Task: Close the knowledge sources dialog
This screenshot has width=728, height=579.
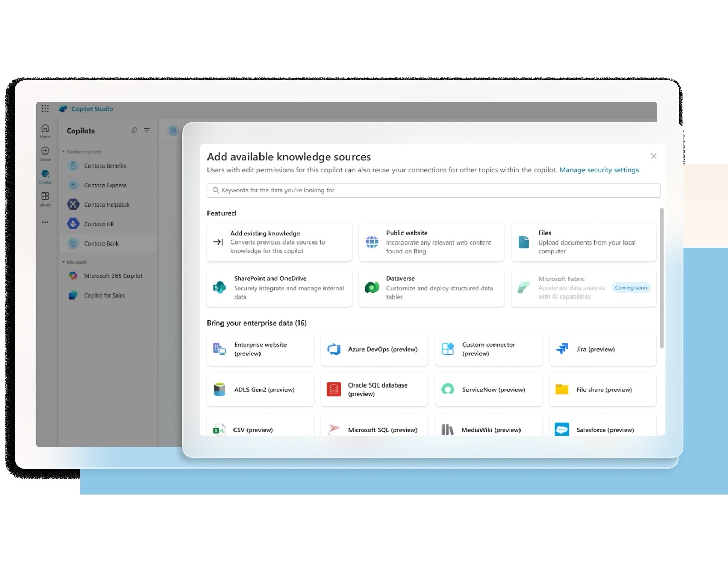Action: point(654,156)
